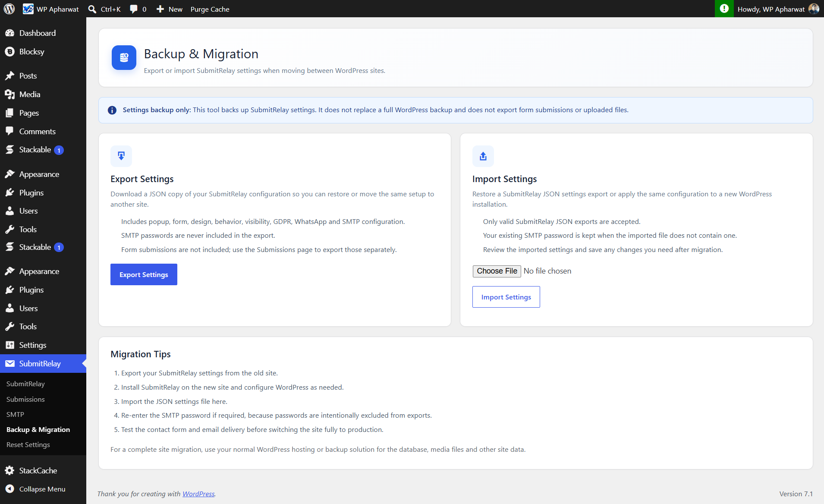This screenshot has height=504, width=824.
Task: Click the Blocksy logo icon
Action: tap(9, 52)
